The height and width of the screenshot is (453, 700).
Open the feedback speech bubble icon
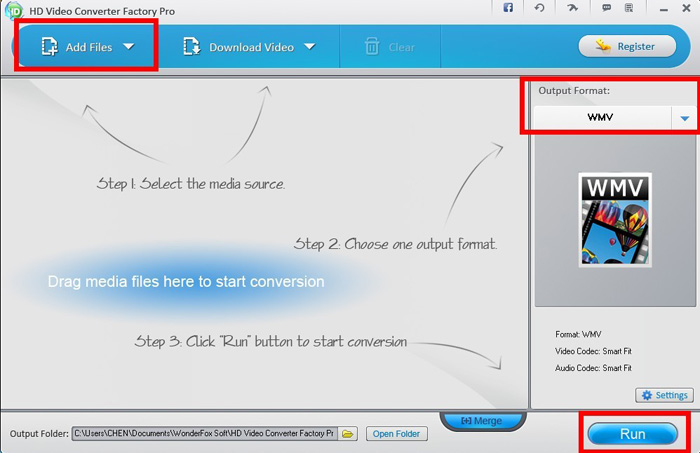click(x=606, y=8)
